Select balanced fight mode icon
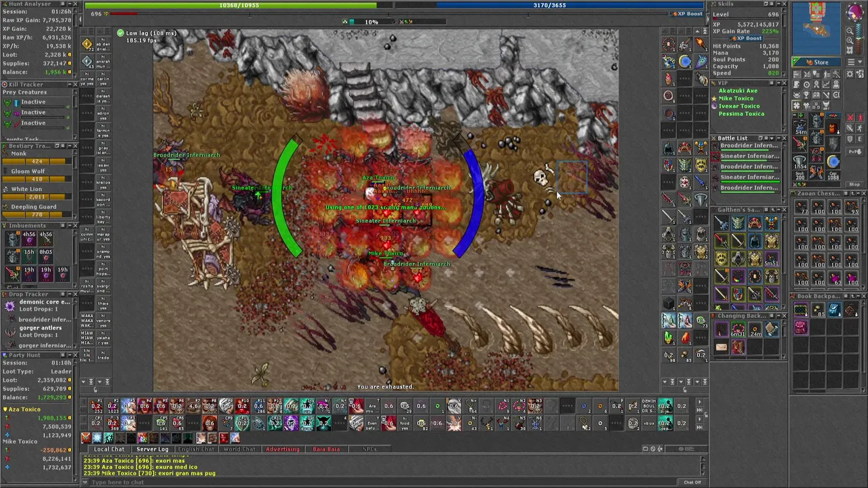868x488 pixels. [850, 128]
